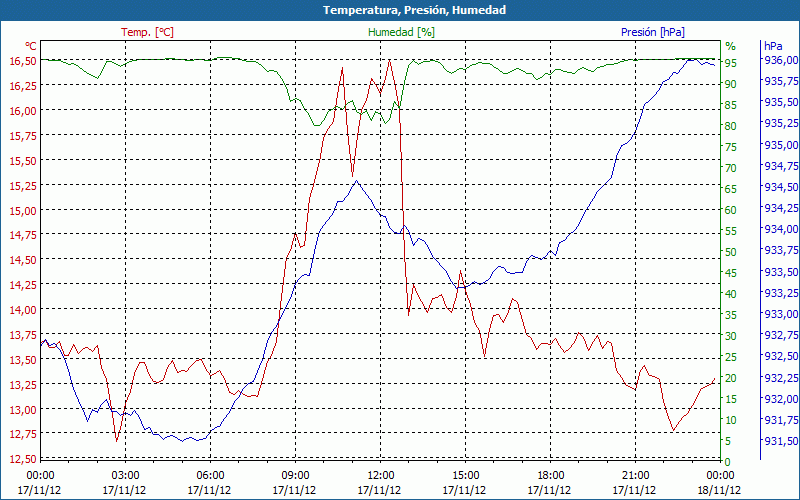Click the 09:00 time axis label

click(295, 476)
